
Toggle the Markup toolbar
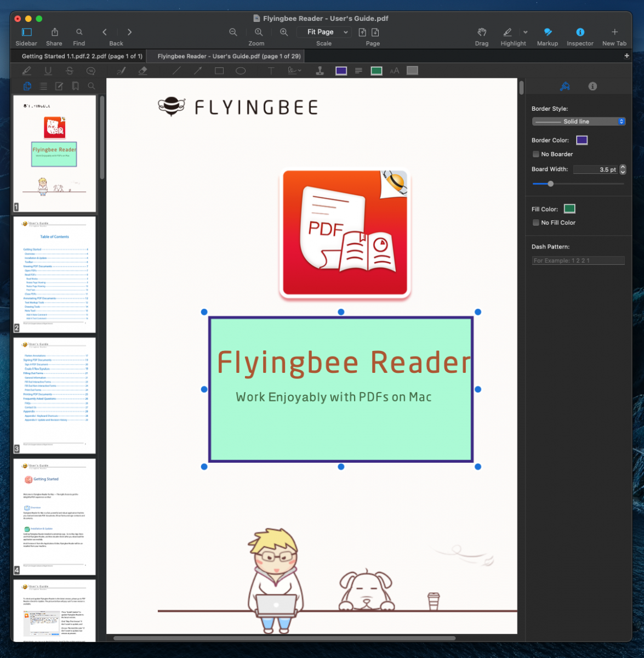pyautogui.click(x=548, y=32)
